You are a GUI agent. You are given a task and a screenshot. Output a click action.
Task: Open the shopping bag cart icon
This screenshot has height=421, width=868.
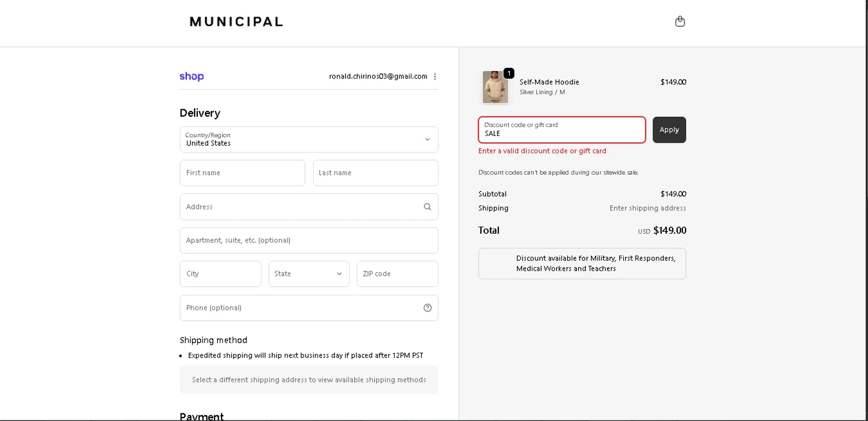pos(680,21)
